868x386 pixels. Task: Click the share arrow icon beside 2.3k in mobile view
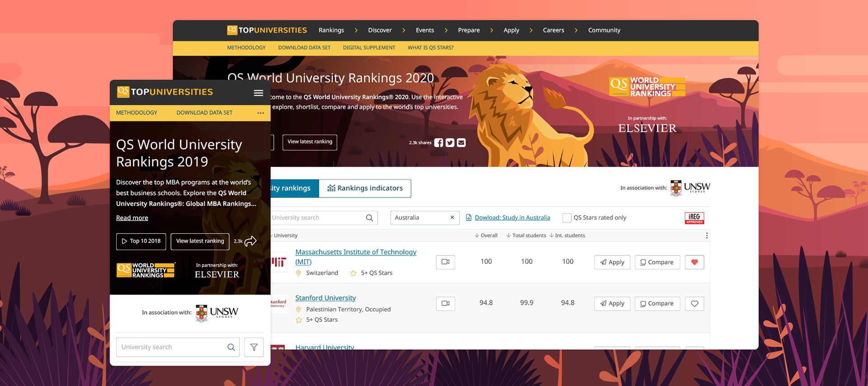click(250, 241)
